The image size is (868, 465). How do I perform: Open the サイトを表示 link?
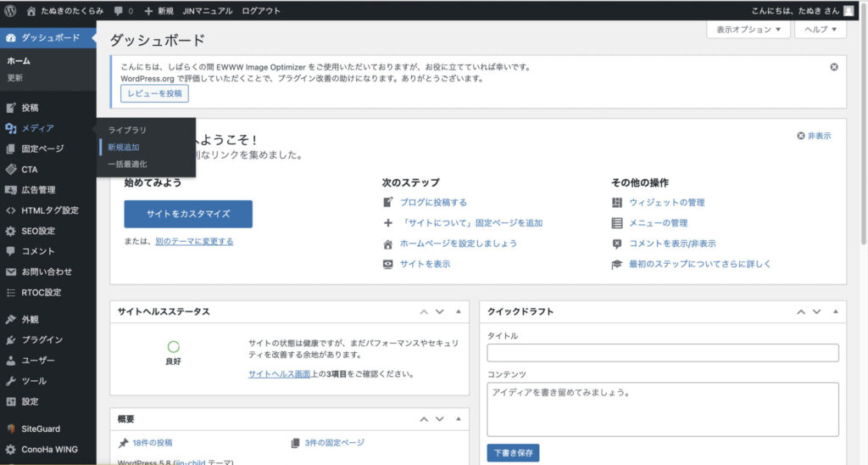coord(426,264)
